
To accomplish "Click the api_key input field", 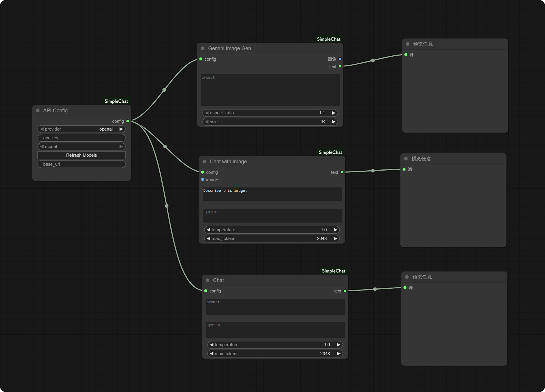I will coord(82,138).
